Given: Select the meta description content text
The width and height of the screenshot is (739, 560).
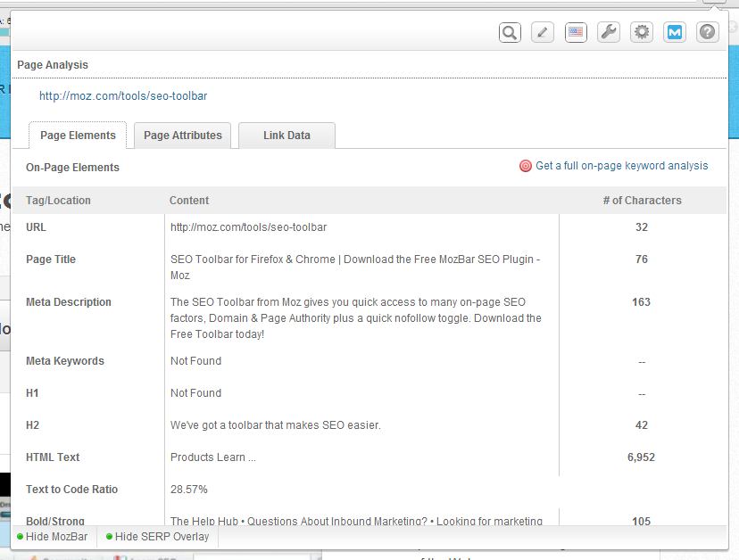Looking at the screenshot, I should click(355, 318).
